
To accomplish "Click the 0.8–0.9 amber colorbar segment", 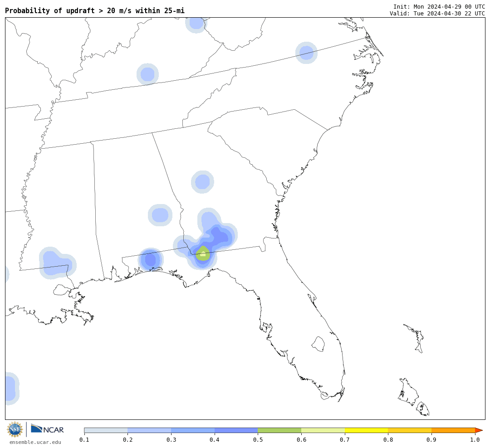I will click(x=410, y=430).
